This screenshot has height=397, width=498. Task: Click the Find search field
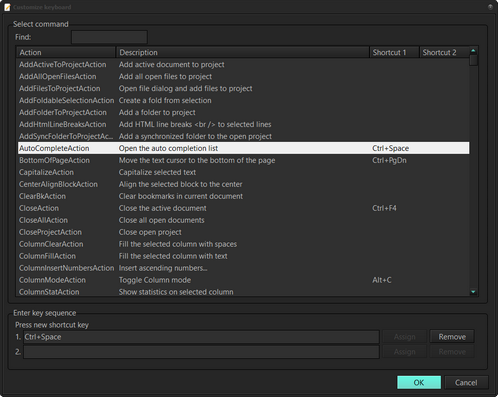[x=109, y=37]
